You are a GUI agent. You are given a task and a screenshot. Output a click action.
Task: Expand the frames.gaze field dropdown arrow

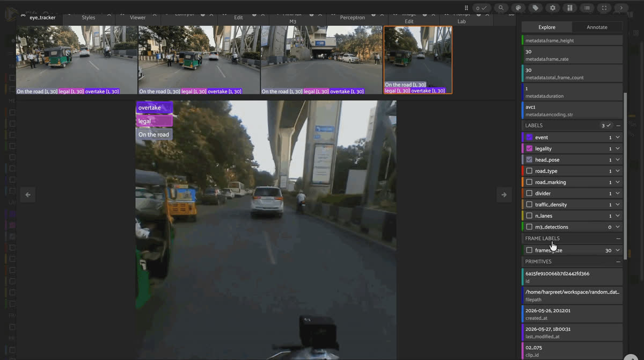(618, 250)
